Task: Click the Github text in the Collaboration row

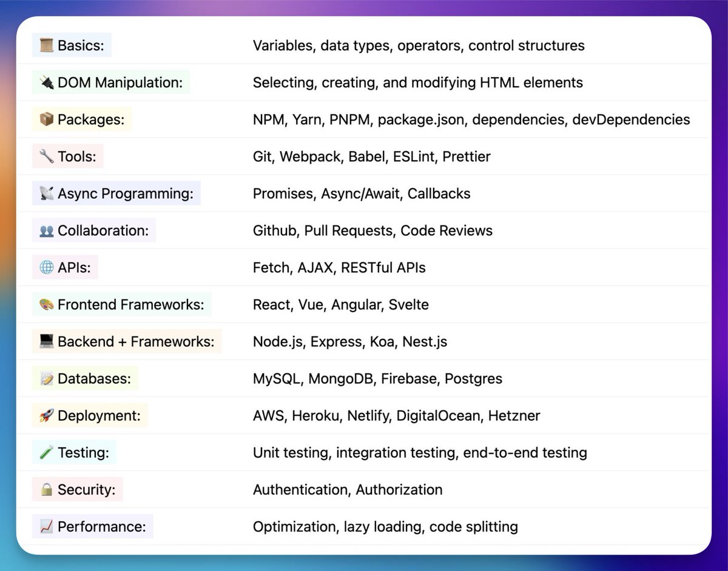Action: [275, 230]
